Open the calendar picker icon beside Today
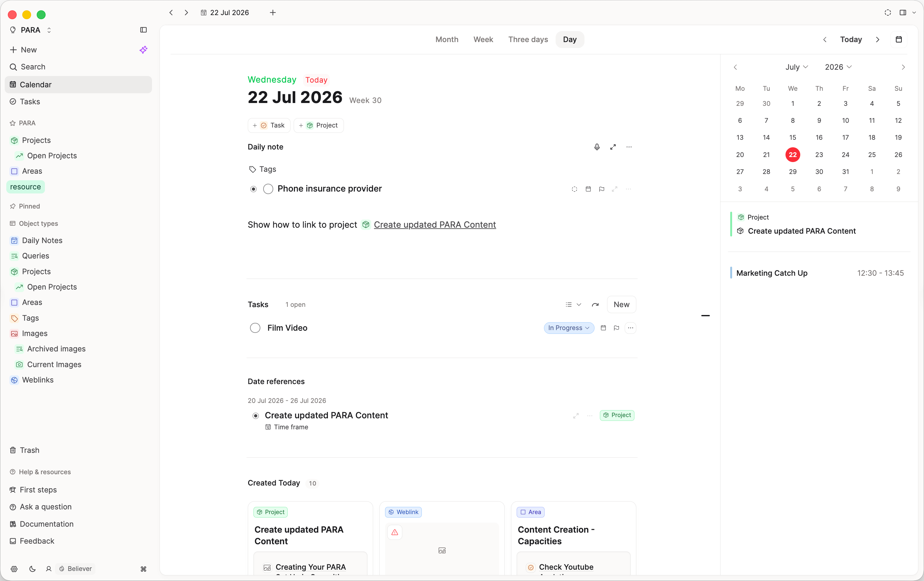 pyautogui.click(x=899, y=39)
